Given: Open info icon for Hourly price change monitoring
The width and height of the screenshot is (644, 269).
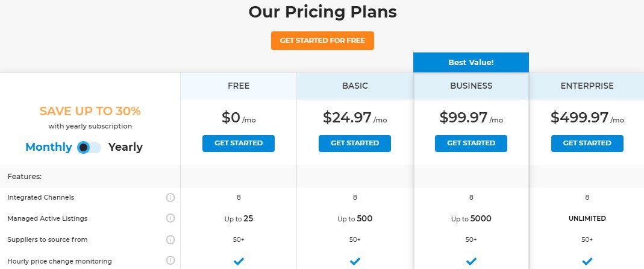Looking at the screenshot, I should [x=170, y=261].
